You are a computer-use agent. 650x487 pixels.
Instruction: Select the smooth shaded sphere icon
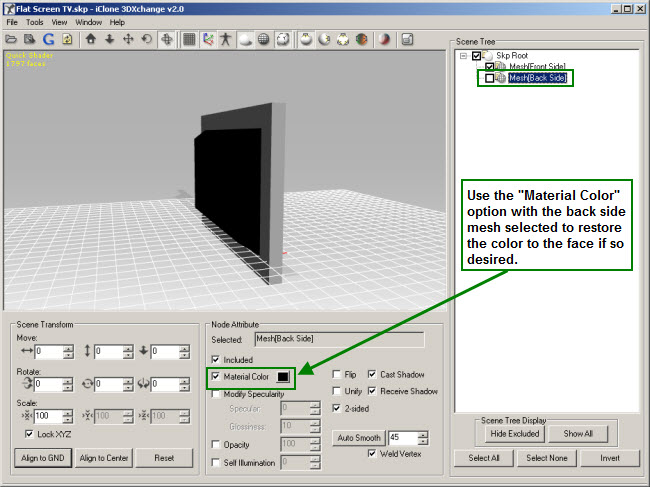[246, 40]
